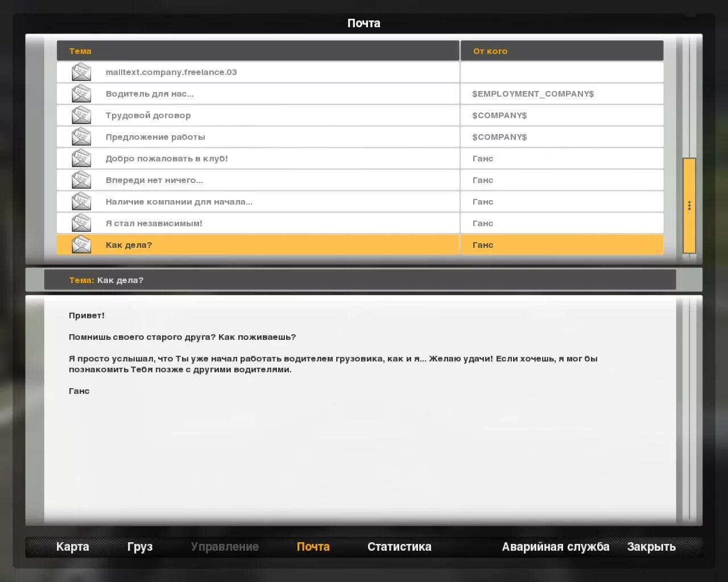Click sender 'Ганс' of 'Я стал независимым!'
This screenshot has height=582, width=728.
(562, 223)
